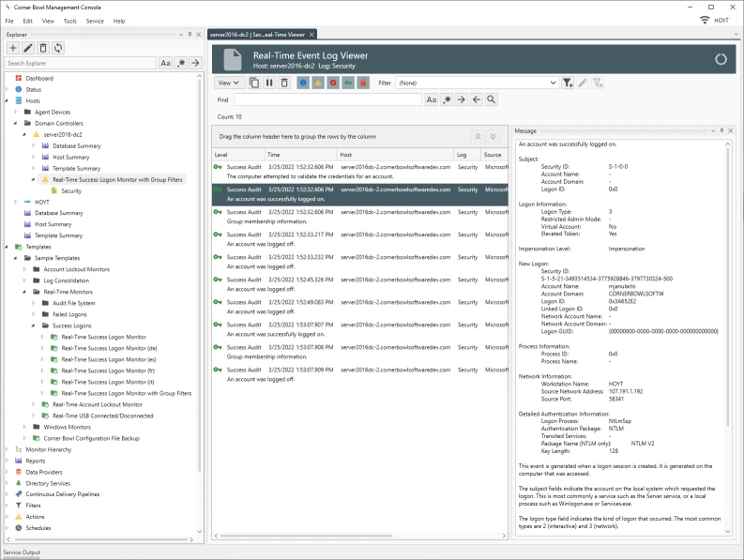This screenshot has width=744, height=560.
Task: Click the Explorer horizontal scrollbar
Action: click(x=101, y=539)
